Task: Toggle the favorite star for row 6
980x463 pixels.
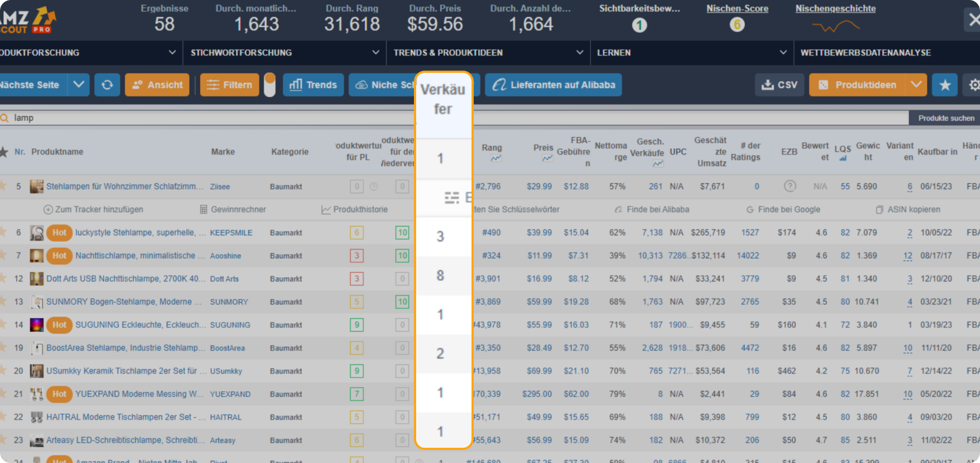Action: coord(3,232)
